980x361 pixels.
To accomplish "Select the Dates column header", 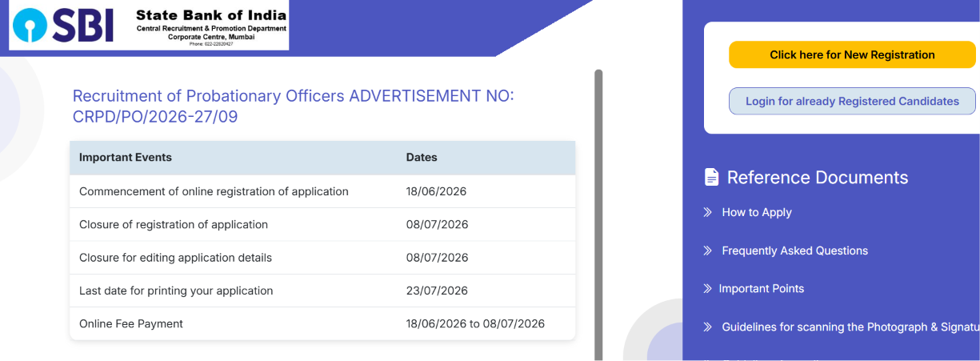I will (422, 158).
